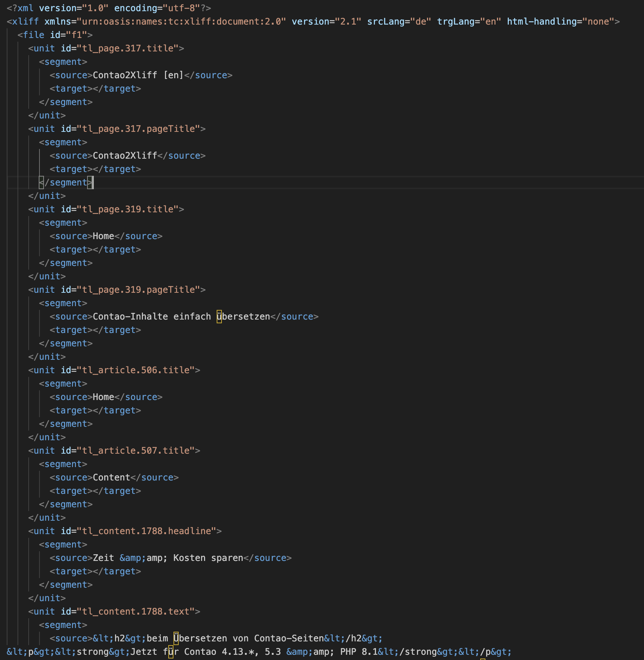The image size is (644, 660).
Task: Select the html-handling "none" attribute value
Action: click(598, 22)
